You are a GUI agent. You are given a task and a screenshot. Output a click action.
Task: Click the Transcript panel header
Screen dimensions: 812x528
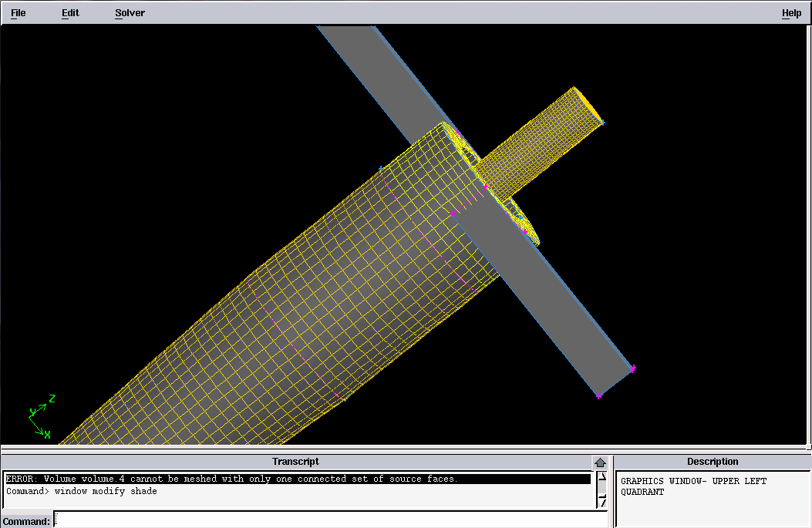point(296,462)
